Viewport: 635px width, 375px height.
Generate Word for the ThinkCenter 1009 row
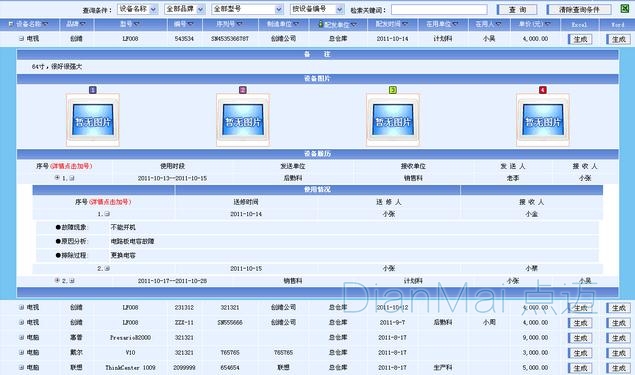coord(618,368)
